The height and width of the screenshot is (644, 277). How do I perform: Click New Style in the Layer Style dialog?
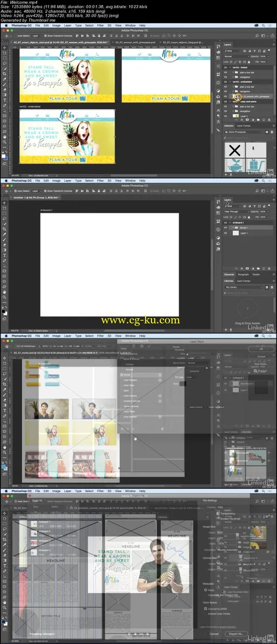[x=261, y=364]
